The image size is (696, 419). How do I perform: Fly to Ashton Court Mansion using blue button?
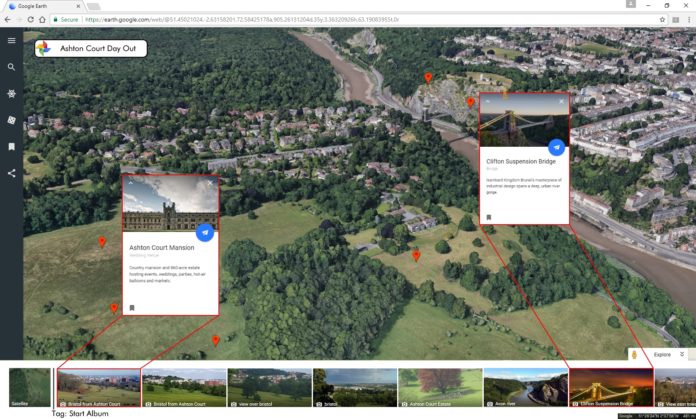205,232
